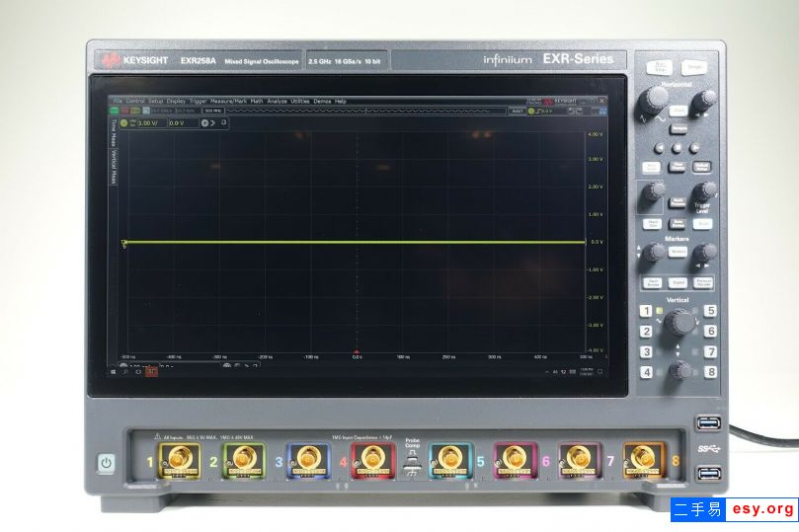
Task: Select the 1.00 V/ vertical scale field
Action: (x=152, y=122)
